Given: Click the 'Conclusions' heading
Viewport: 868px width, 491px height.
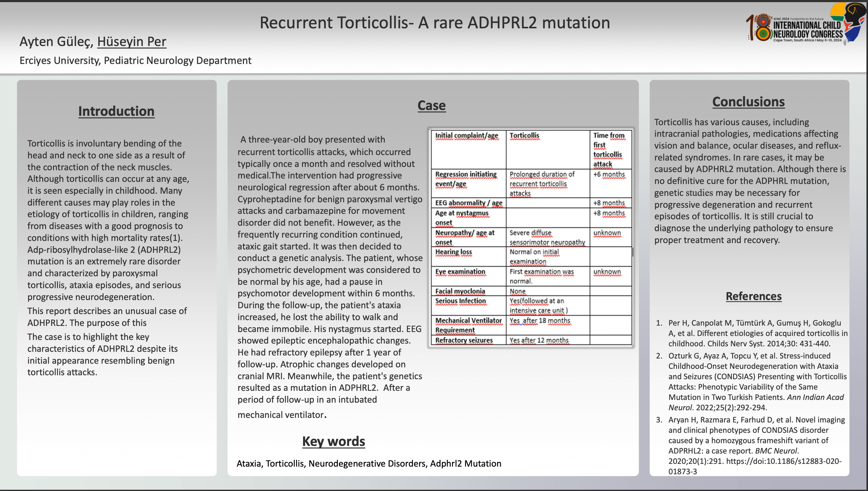Looking at the screenshot, I should [x=748, y=101].
